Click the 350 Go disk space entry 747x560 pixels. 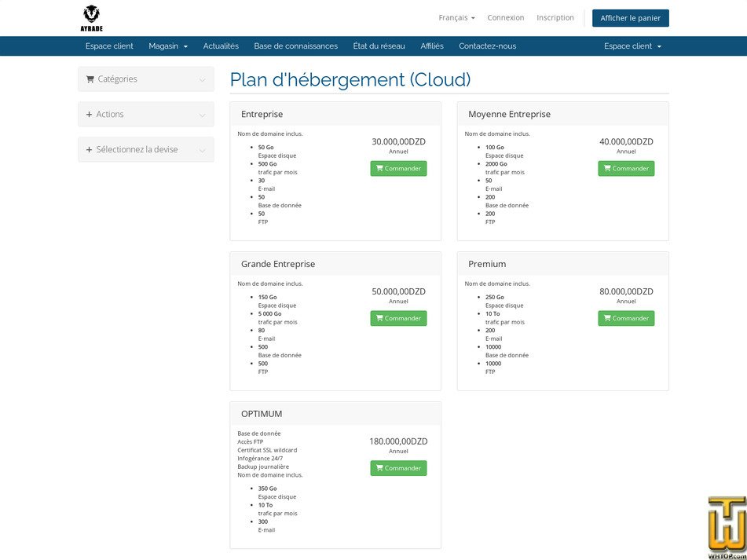(x=267, y=489)
